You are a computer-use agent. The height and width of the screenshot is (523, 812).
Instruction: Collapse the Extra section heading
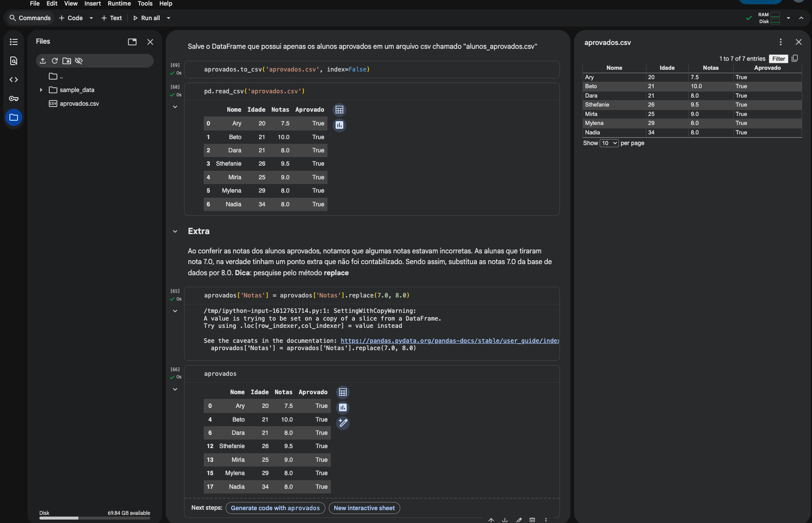coord(175,232)
